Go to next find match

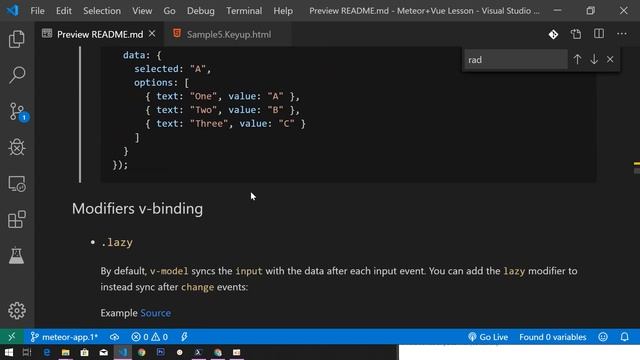(x=594, y=60)
